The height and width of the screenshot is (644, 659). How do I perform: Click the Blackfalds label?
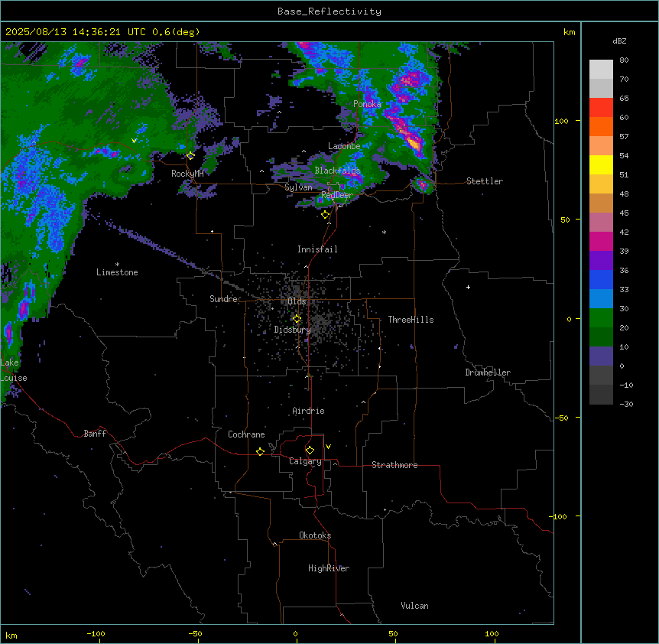(x=337, y=171)
